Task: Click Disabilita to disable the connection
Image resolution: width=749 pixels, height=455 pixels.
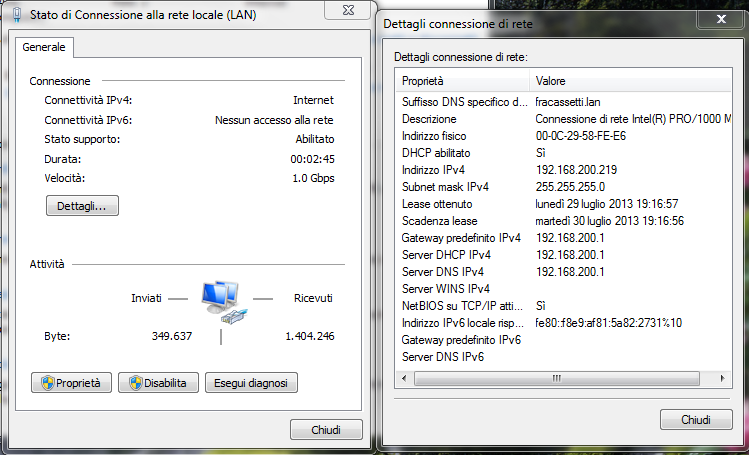Action: coord(158,383)
